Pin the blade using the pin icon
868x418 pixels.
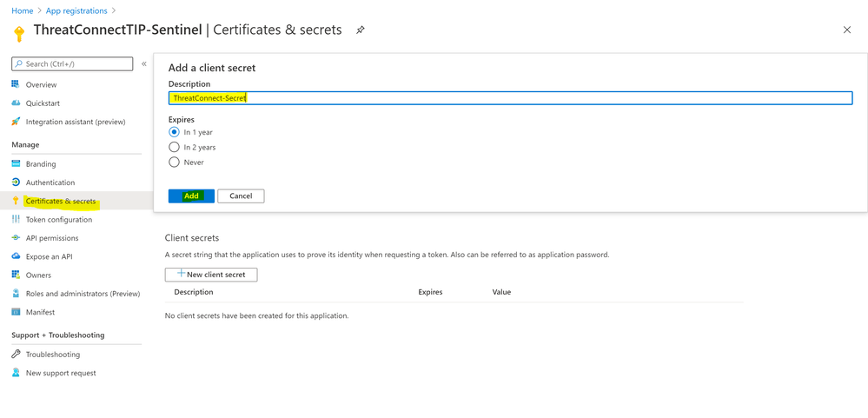click(360, 30)
